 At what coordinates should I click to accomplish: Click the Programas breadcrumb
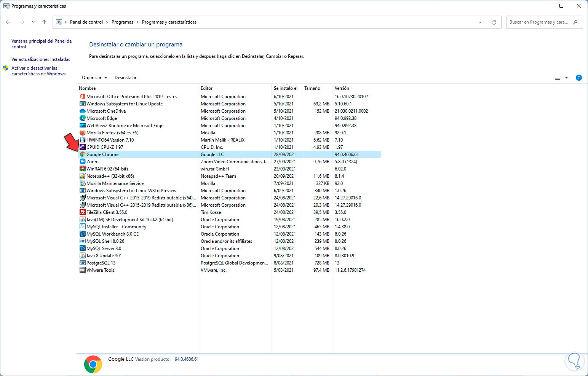pos(122,22)
